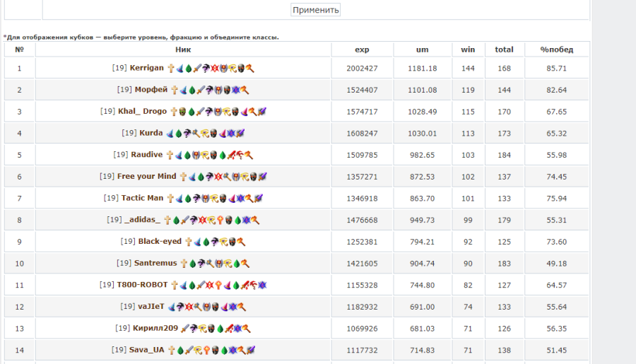Click the golden cross icon beside Kerrigan
Screen dimensions: 636x364
[171, 68]
